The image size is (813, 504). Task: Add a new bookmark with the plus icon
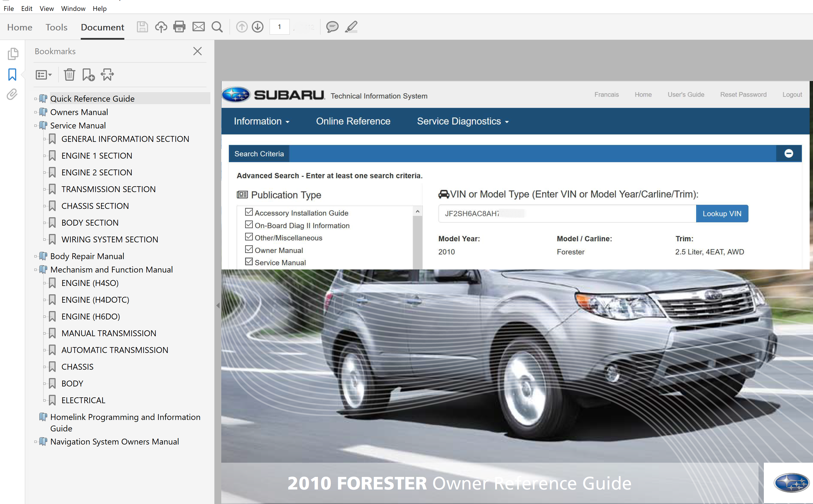click(88, 75)
